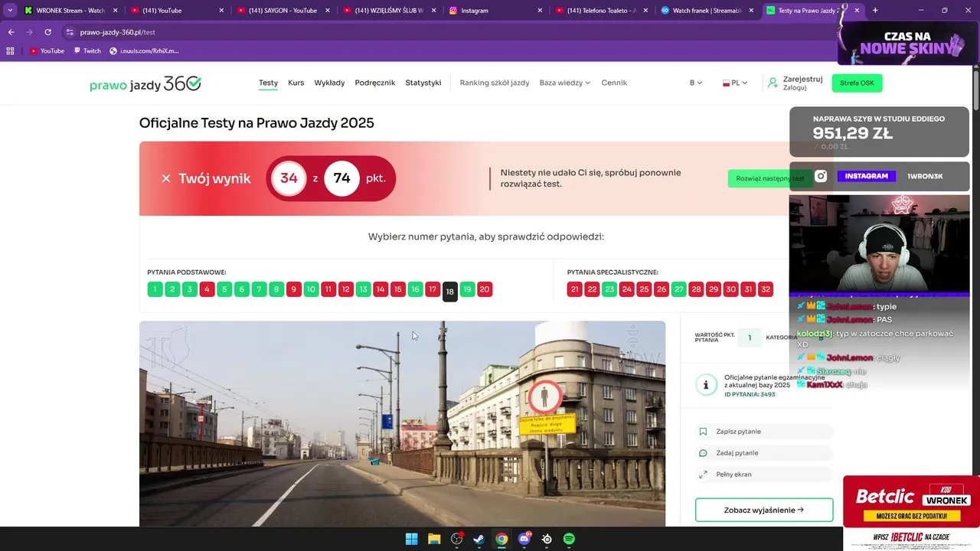This screenshot has width=980, height=551.
Task: Click the Zaloguj login link
Action: [x=795, y=88]
